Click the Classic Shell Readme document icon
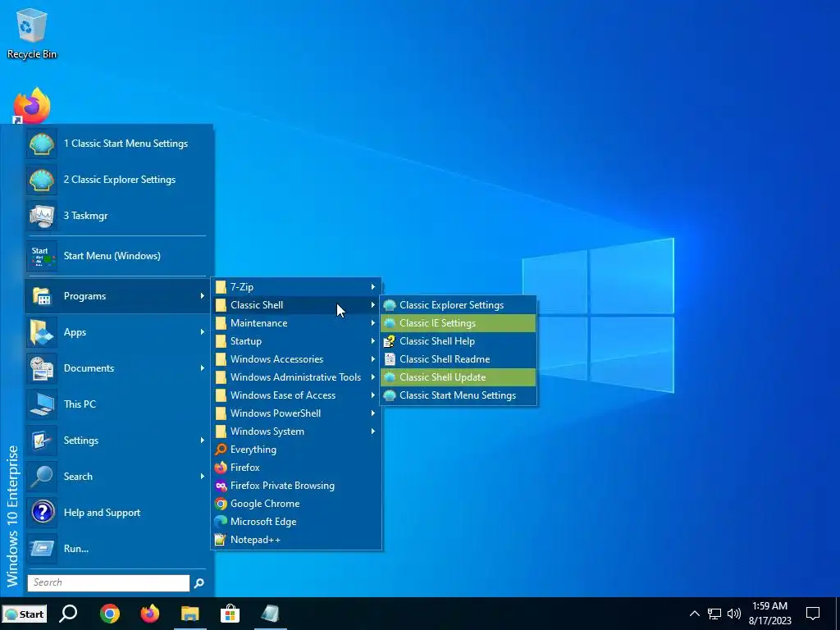Viewport: 840px width, 630px height. 390,359
